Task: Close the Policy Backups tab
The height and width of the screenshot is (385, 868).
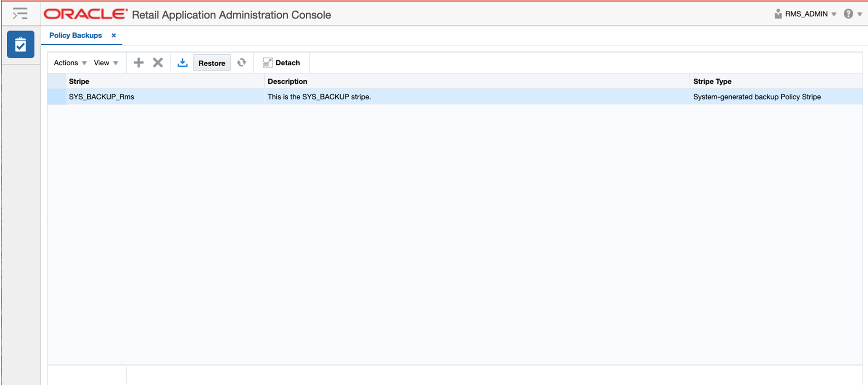Action: coord(113,35)
